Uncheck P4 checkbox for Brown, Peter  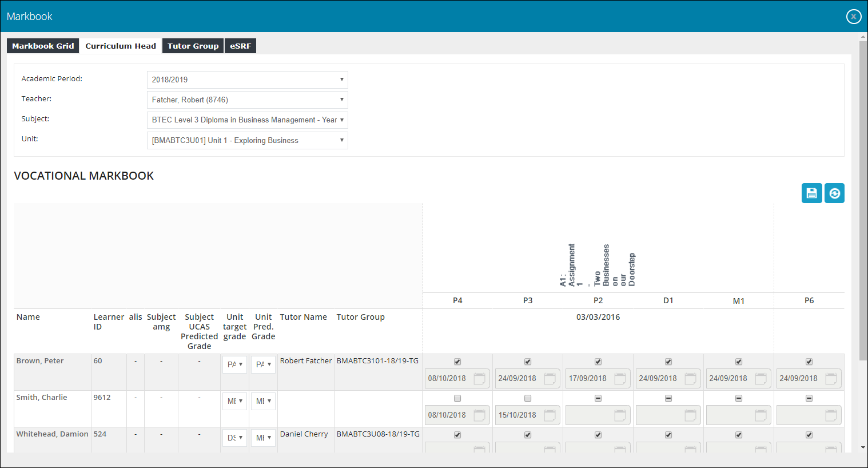457,362
